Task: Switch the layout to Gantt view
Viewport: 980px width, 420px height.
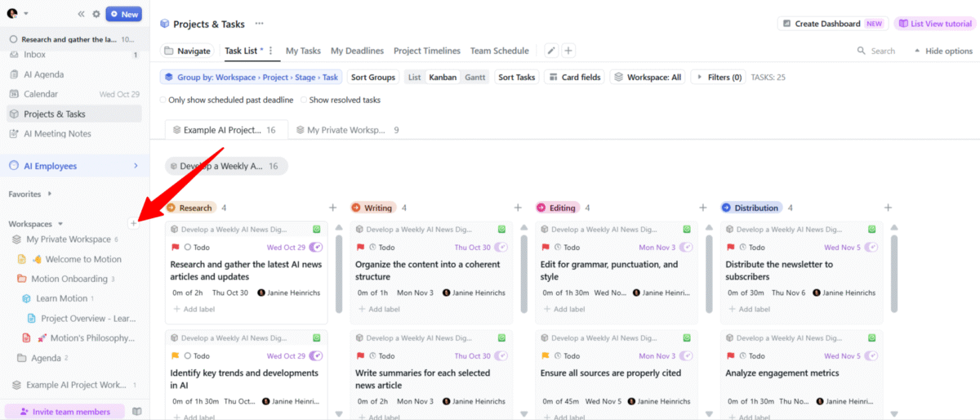Action: point(474,78)
